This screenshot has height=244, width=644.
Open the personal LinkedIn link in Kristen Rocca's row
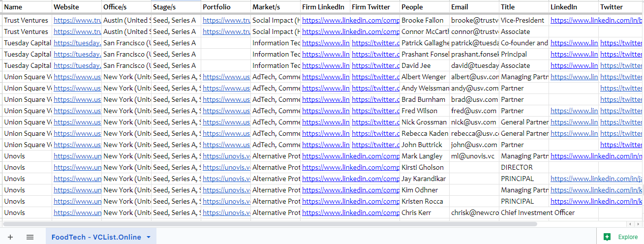pyautogui.click(x=596, y=201)
